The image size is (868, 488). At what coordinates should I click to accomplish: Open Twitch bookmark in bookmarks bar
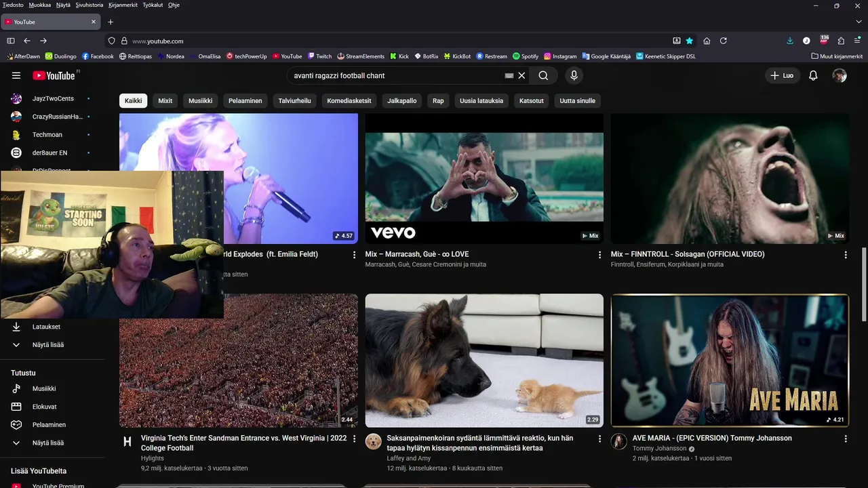[319, 56]
